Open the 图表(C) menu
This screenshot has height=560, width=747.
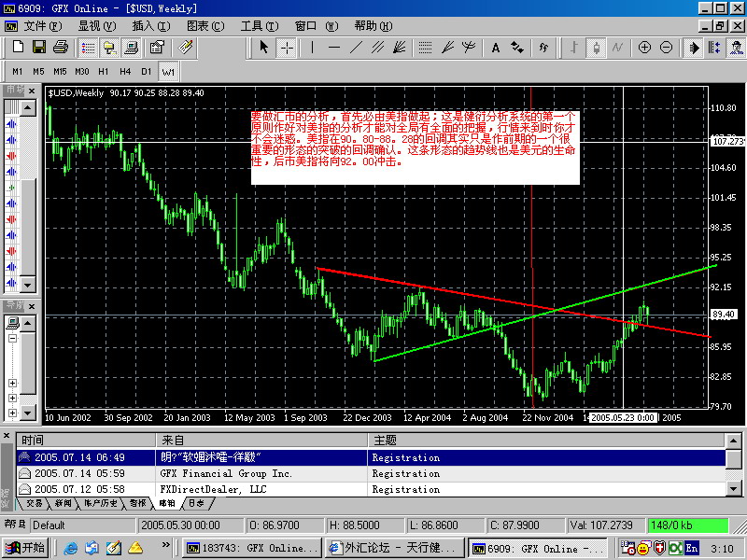click(205, 26)
